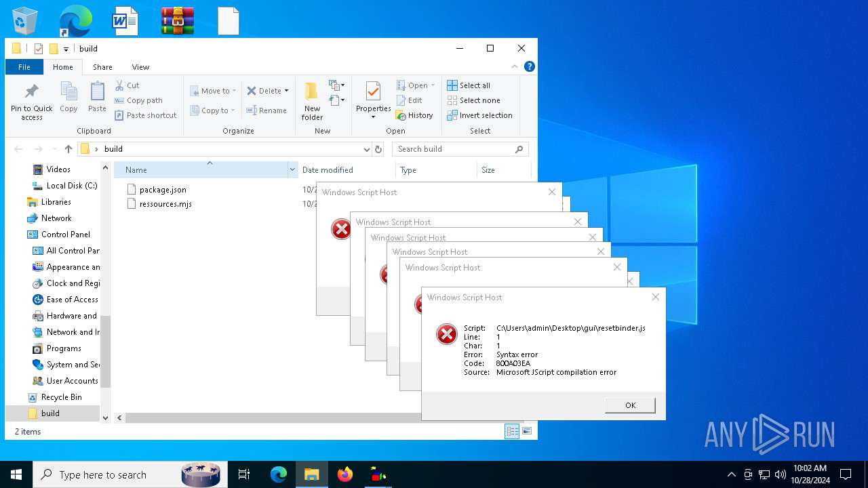Screen dimensions: 868x488
Task: Click the Properties checkmark icon in the title bar
Action: click(39, 49)
